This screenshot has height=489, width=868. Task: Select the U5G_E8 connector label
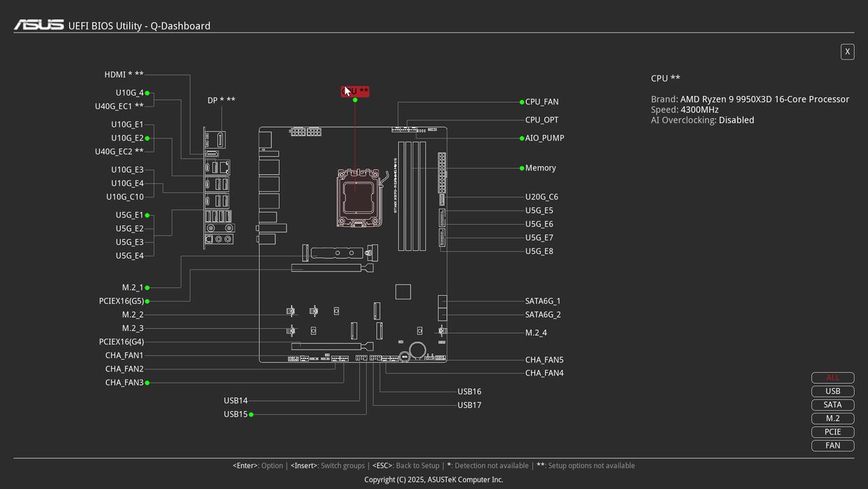tap(539, 252)
